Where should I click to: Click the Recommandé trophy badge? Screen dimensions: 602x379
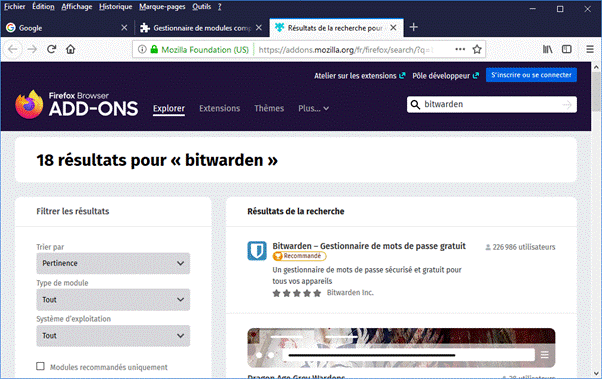tap(299, 256)
